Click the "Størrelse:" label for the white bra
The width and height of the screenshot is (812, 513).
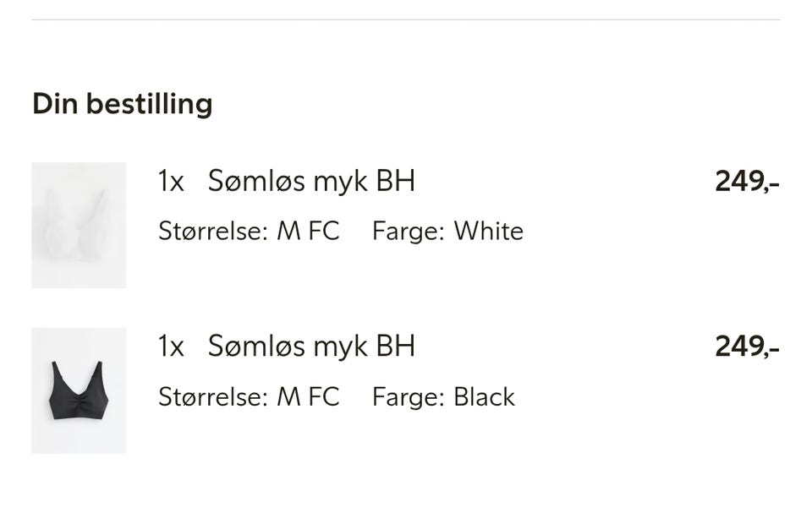point(212,232)
